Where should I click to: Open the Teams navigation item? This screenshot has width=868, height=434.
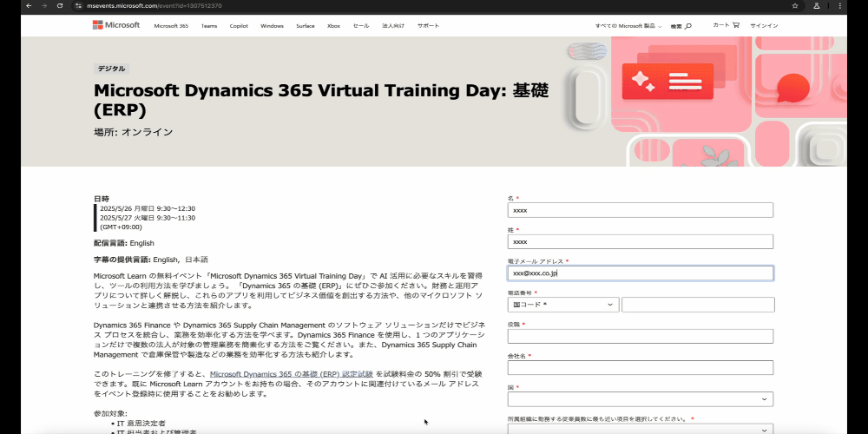(209, 26)
